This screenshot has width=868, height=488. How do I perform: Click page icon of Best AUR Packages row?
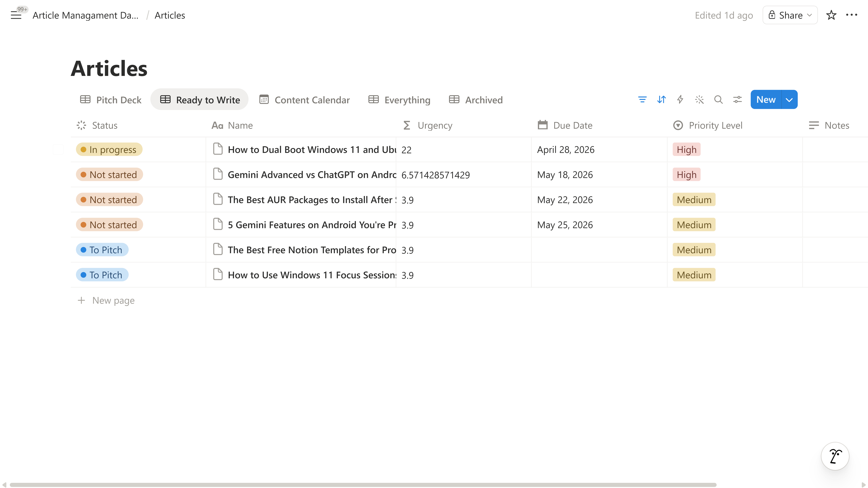218,199
